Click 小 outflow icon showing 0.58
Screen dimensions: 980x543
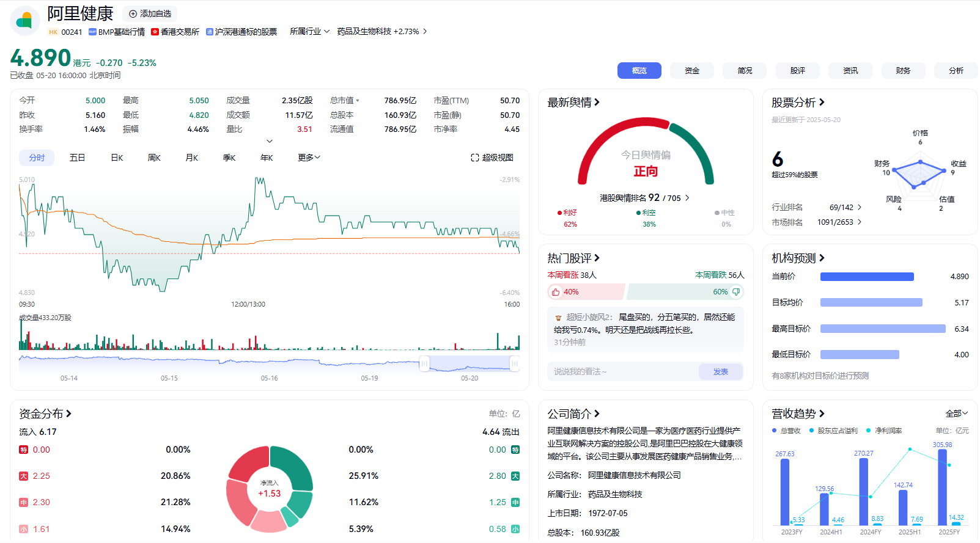click(x=515, y=530)
